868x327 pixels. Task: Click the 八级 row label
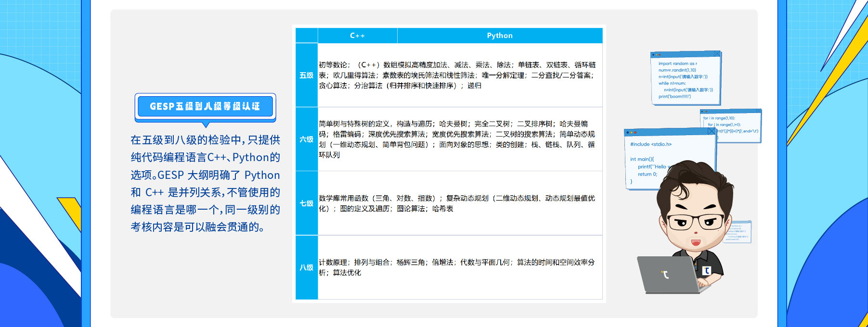point(306,267)
